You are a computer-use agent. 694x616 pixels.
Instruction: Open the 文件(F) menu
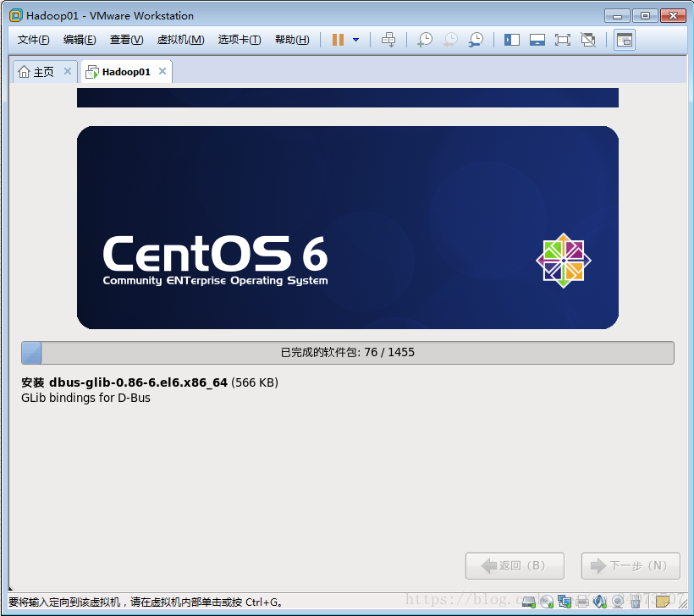33,40
